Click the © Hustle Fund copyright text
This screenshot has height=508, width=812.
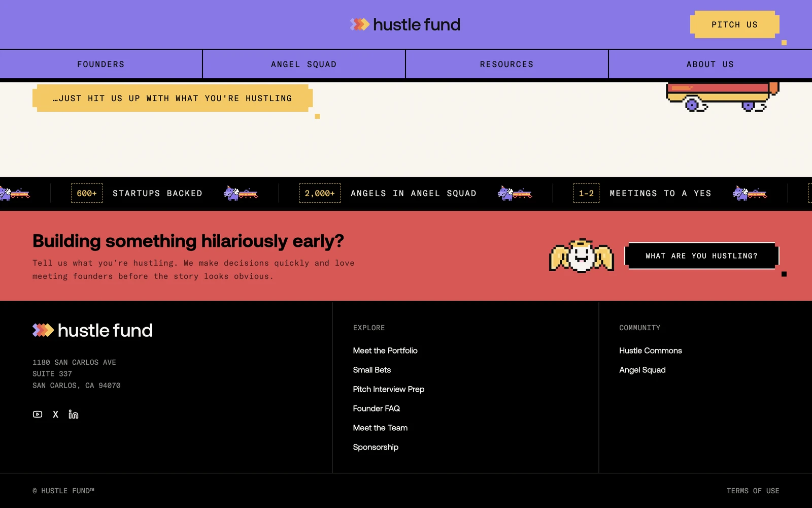point(63,491)
